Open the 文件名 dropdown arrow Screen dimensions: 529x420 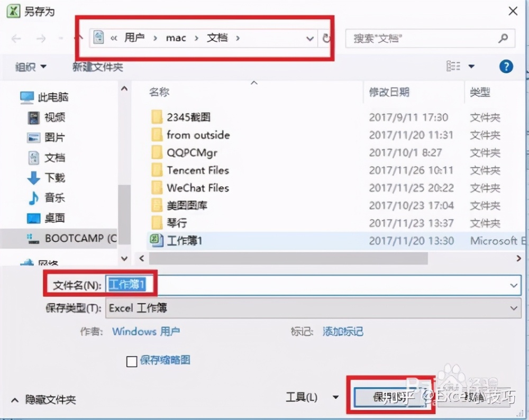click(513, 285)
